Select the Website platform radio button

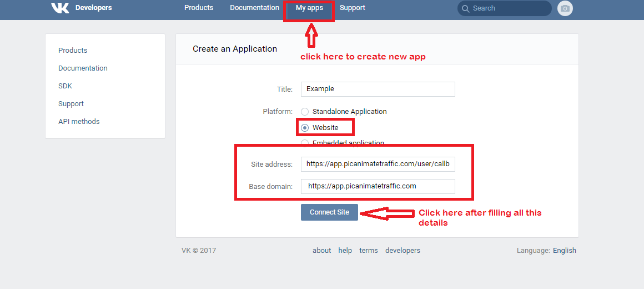(x=305, y=128)
